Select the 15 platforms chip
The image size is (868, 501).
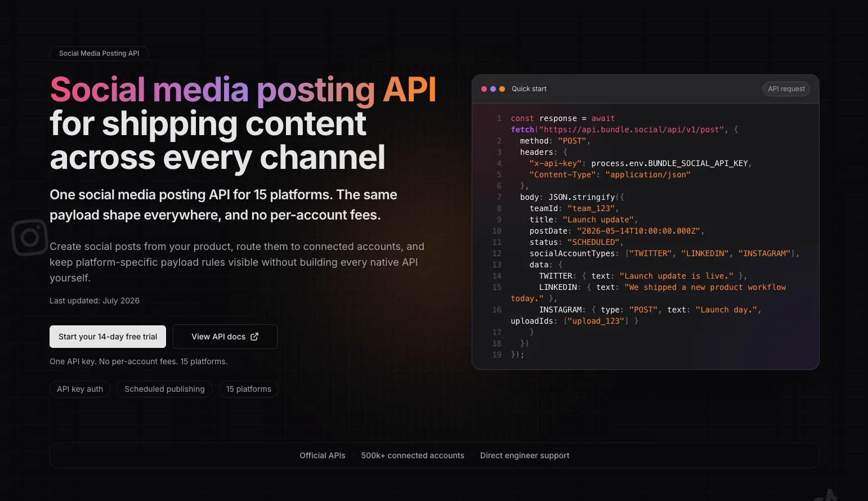coord(249,389)
